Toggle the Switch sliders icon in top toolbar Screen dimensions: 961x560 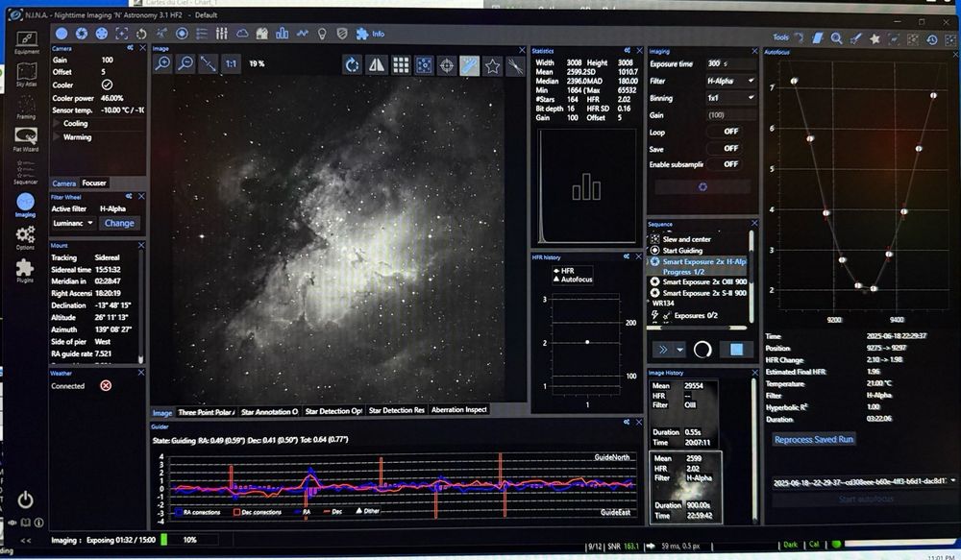(x=222, y=34)
